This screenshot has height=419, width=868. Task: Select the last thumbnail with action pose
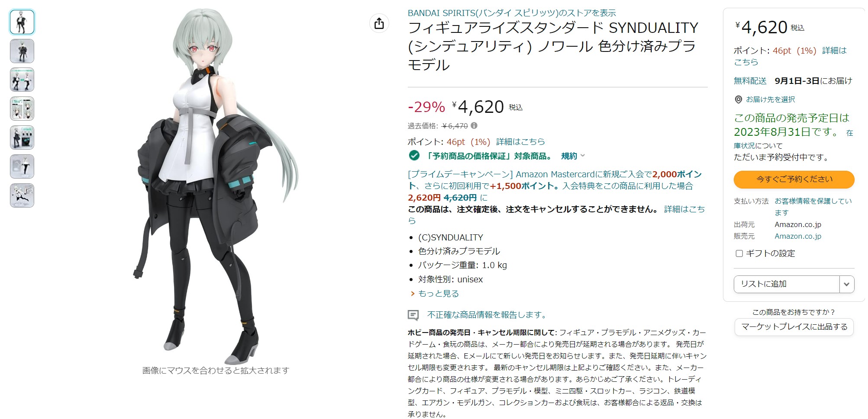pos(22,195)
